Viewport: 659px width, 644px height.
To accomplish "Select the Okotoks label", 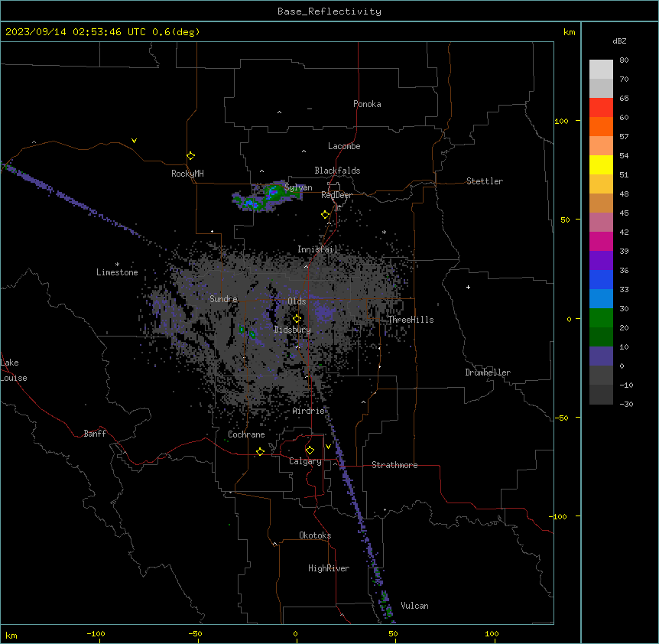I will tap(315, 535).
